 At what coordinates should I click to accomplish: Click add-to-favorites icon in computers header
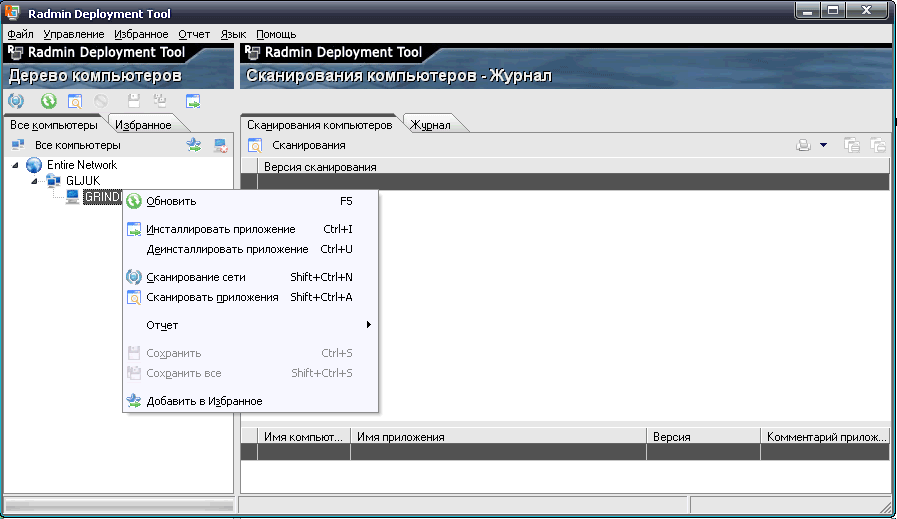point(194,145)
